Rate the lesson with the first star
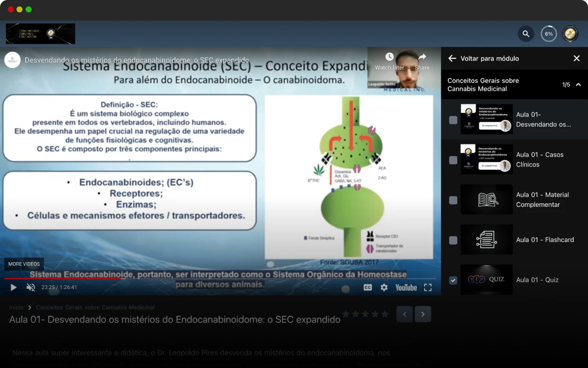Image resolution: width=588 pixels, height=368 pixels. 346,314
